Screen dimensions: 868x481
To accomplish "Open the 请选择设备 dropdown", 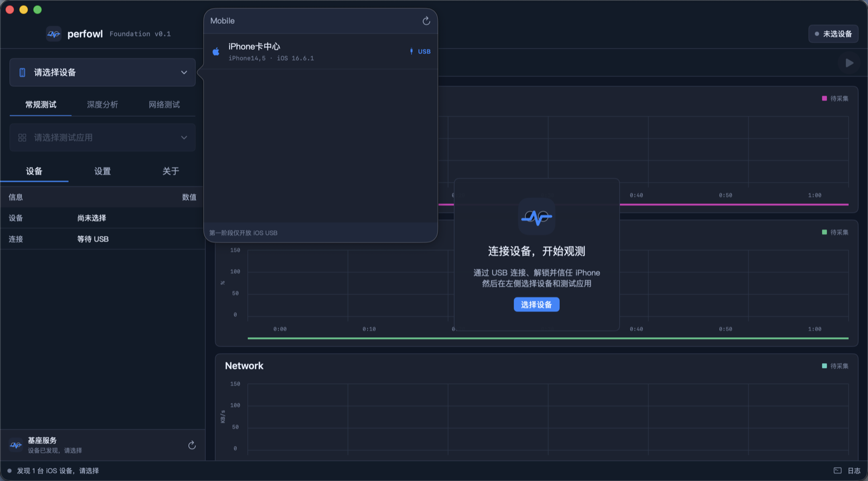I will click(x=103, y=72).
